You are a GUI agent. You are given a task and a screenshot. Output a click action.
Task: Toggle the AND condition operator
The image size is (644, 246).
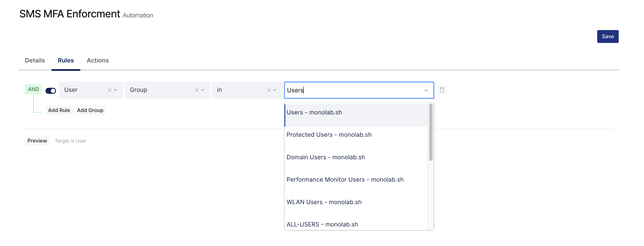33,89
